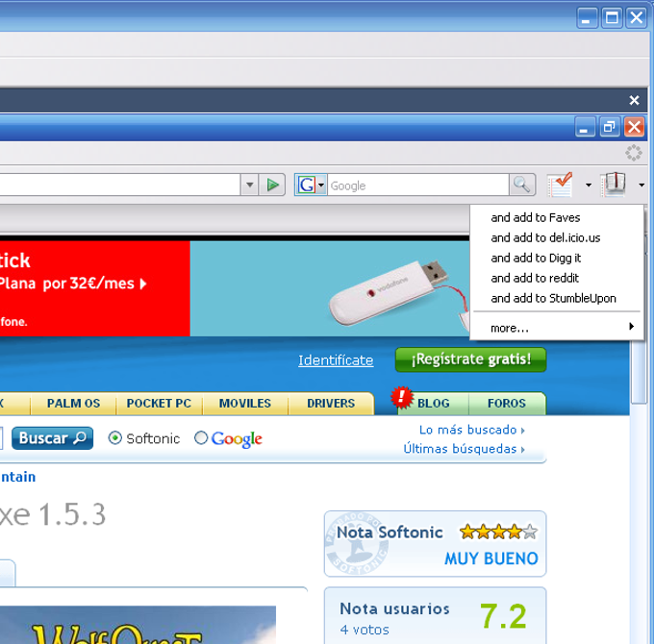Click the star rating in Nota Softonic

498,532
